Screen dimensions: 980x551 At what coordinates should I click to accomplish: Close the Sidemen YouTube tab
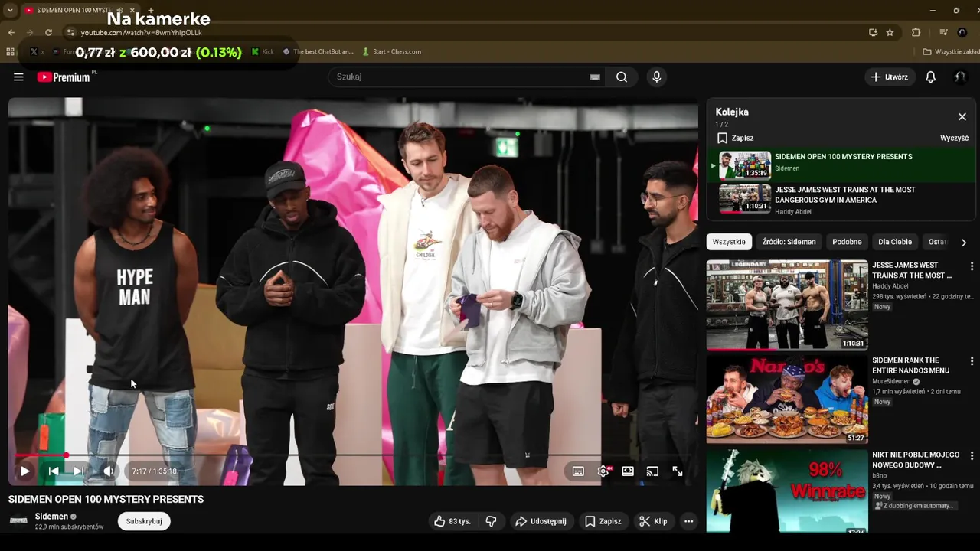(x=132, y=10)
